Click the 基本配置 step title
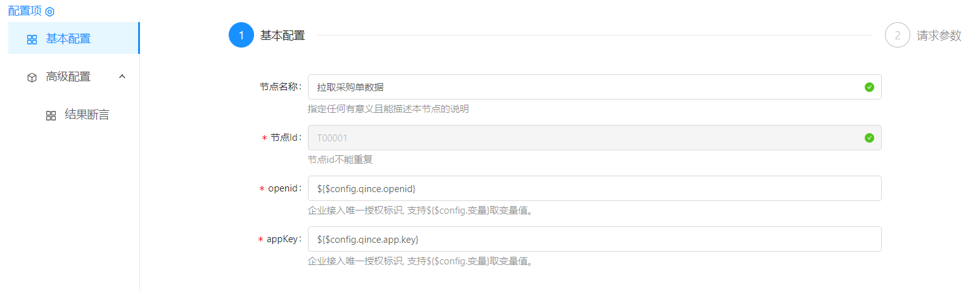This screenshot has width=980, height=291. 283,36
